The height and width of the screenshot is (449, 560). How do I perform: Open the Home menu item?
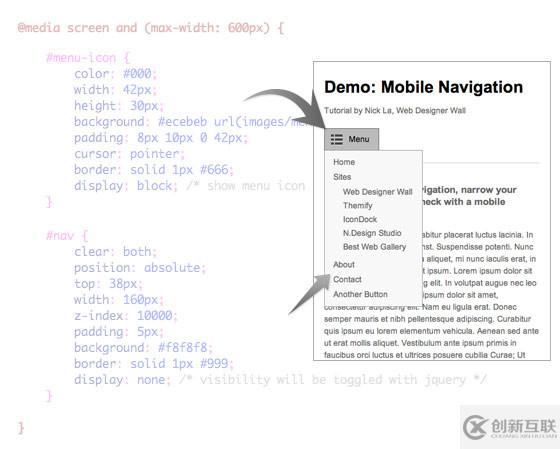(x=344, y=162)
